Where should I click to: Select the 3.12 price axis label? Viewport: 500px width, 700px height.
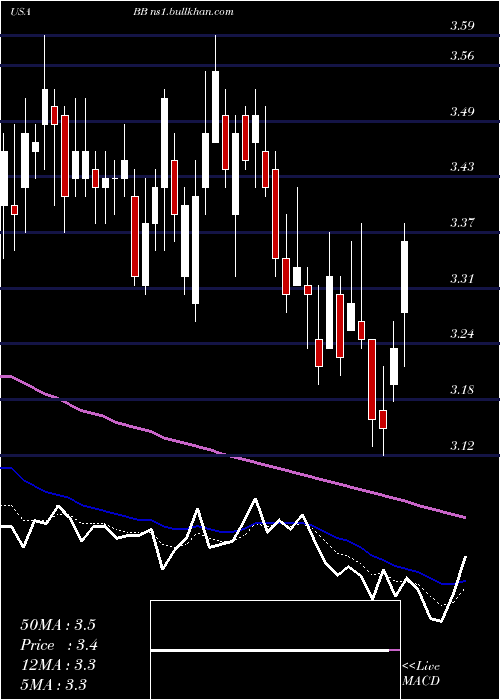[x=462, y=446]
